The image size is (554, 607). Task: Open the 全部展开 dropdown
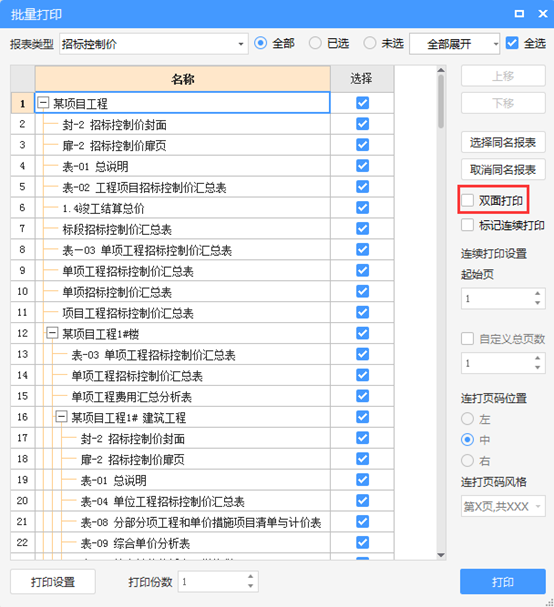click(455, 44)
